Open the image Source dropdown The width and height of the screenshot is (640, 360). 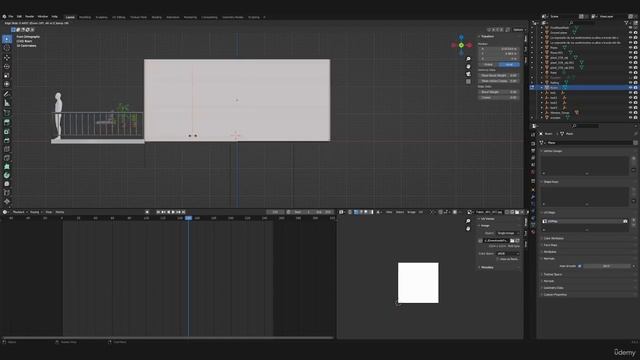508,233
